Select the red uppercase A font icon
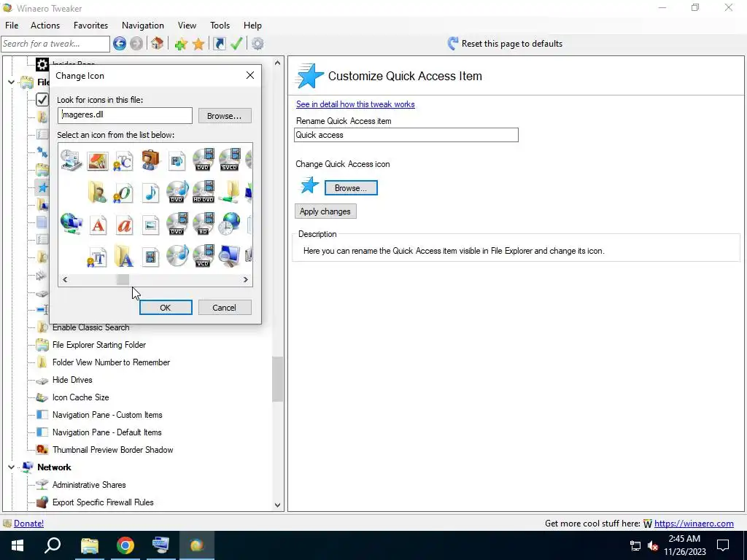This screenshot has width=747, height=560. (x=98, y=225)
